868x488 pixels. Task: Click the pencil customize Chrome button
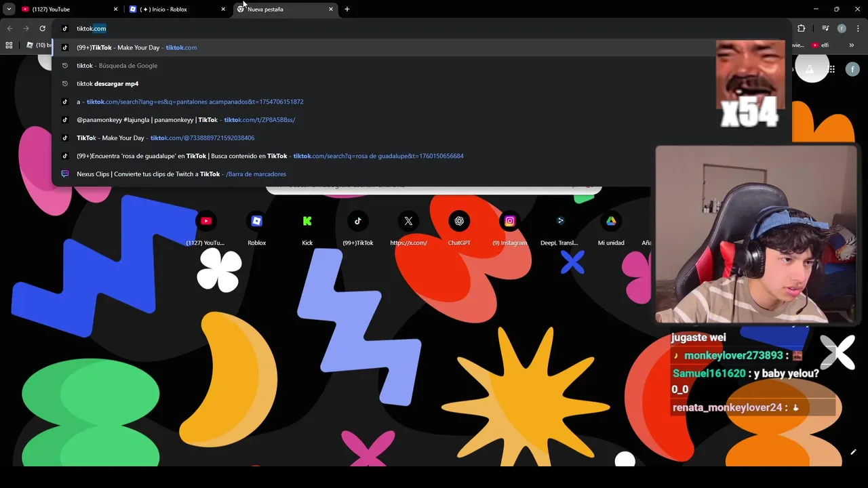click(x=853, y=452)
